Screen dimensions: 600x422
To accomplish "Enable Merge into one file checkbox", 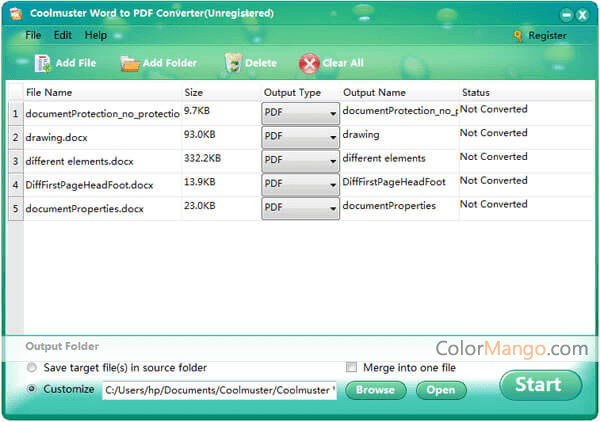I will [351, 367].
